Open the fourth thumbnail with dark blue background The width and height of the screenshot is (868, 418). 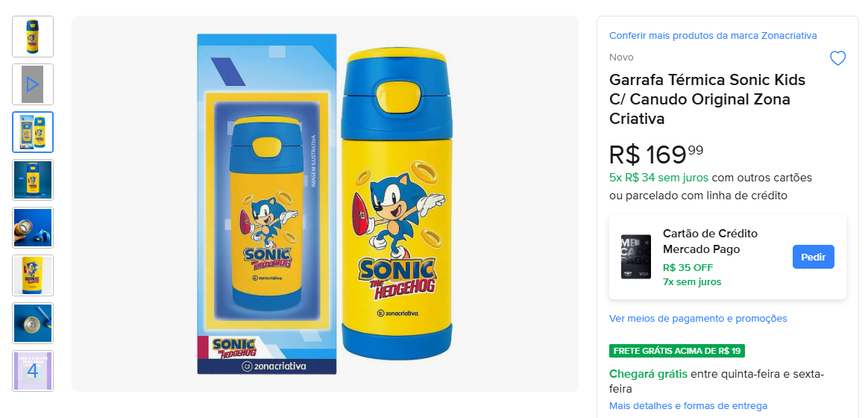[x=33, y=180]
